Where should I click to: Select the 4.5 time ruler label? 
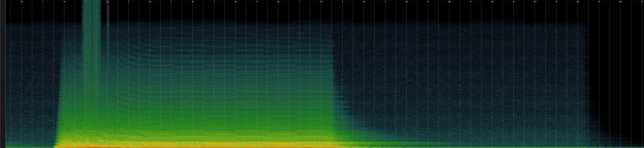click(193, 2)
